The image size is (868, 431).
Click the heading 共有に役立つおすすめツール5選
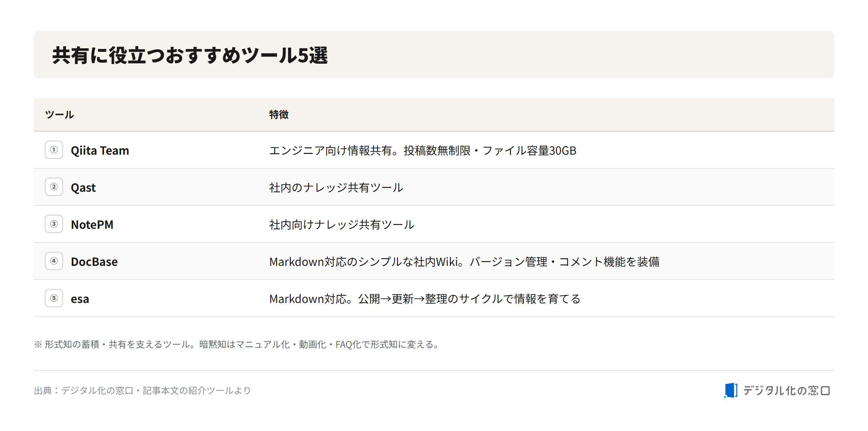[x=190, y=55]
